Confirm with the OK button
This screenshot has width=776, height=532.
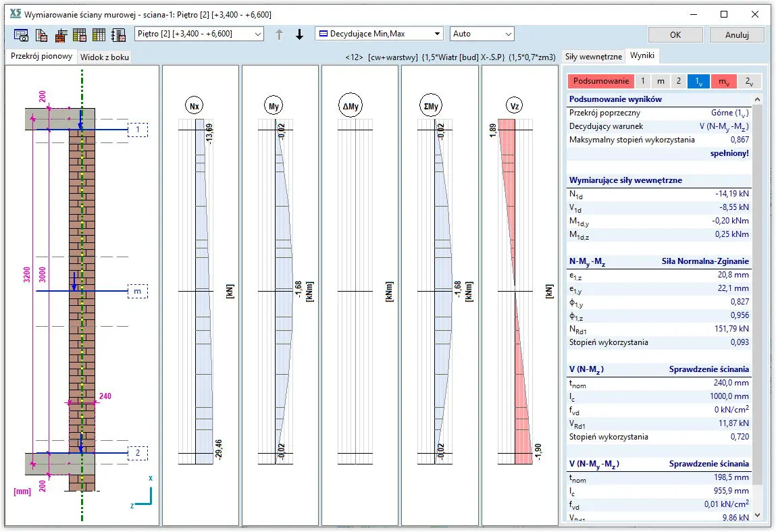tap(675, 34)
